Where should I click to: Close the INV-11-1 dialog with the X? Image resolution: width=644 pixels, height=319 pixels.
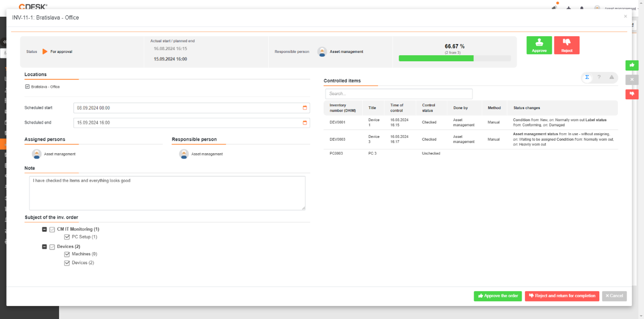(x=625, y=16)
